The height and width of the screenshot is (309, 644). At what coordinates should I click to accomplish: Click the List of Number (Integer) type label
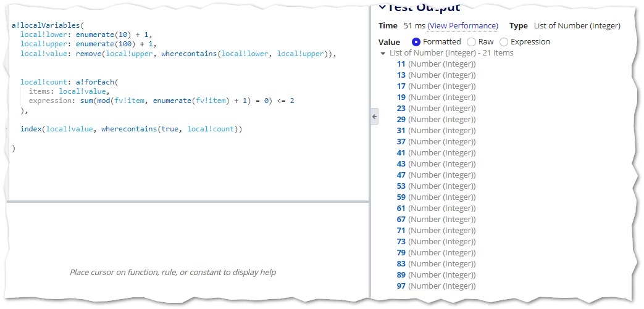577,26
